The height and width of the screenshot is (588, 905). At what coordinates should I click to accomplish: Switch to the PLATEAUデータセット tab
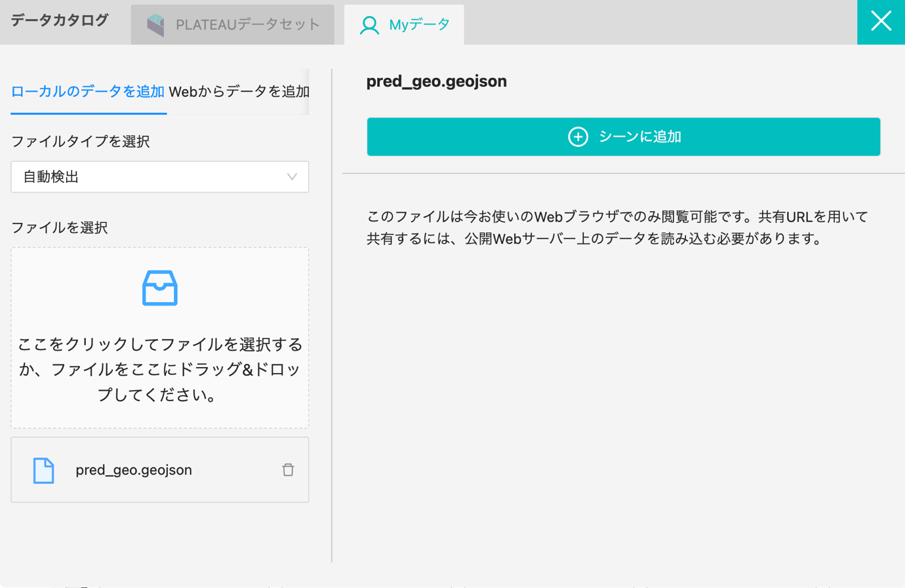(x=233, y=25)
